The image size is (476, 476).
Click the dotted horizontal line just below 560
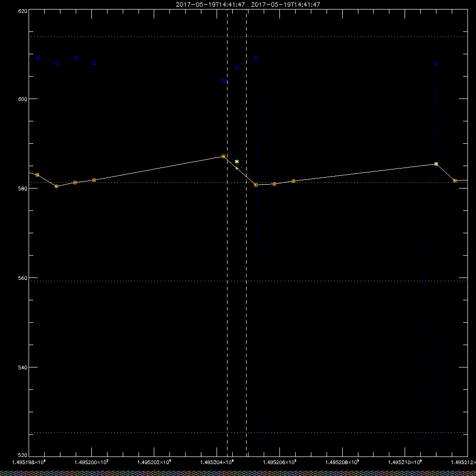click(248, 281)
